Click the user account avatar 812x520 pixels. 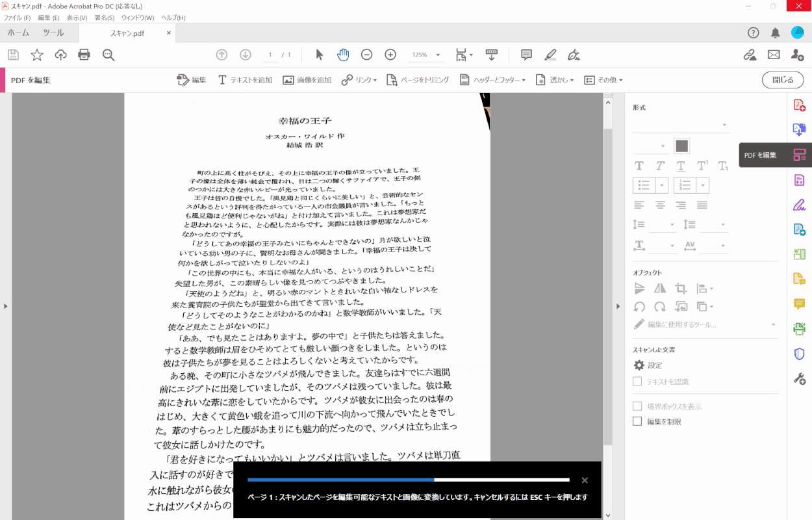point(797,32)
